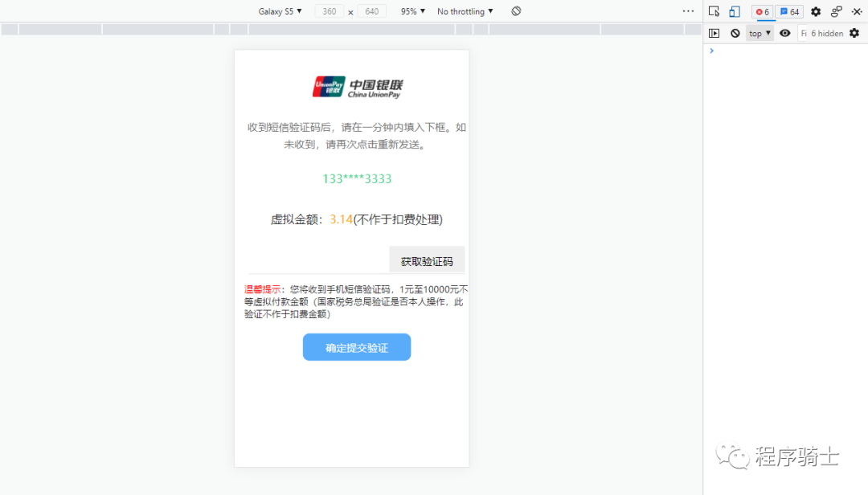Open the 95% zoom level selector
Screen dimensions: 868x495
(x=411, y=10)
